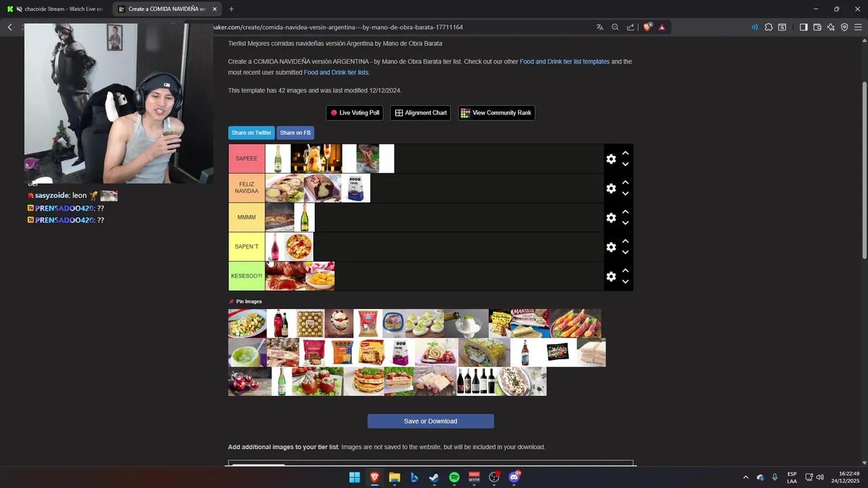The image size is (868, 488).
Task: Switch to the chacoide Stream tab
Action: pyautogui.click(x=61, y=9)
